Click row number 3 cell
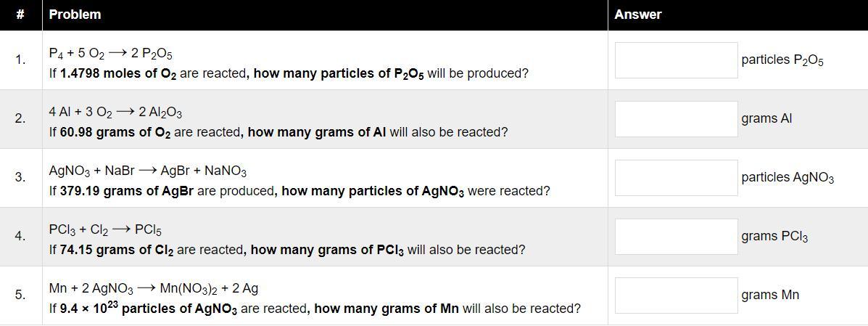 tap(21, 177)
